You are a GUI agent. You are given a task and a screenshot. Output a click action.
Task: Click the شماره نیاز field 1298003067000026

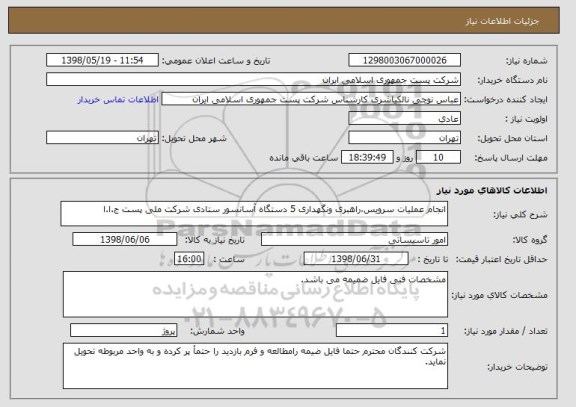pos(404,60)
